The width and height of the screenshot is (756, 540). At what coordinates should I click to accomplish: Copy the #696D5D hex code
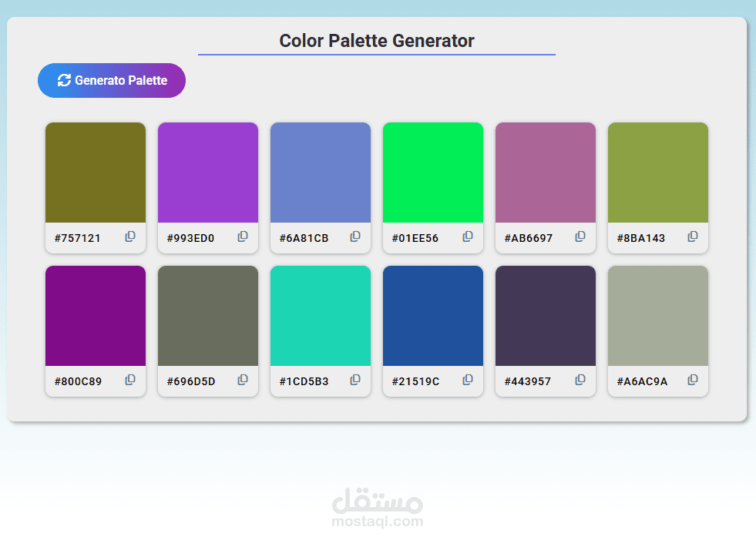coord(243,380)
